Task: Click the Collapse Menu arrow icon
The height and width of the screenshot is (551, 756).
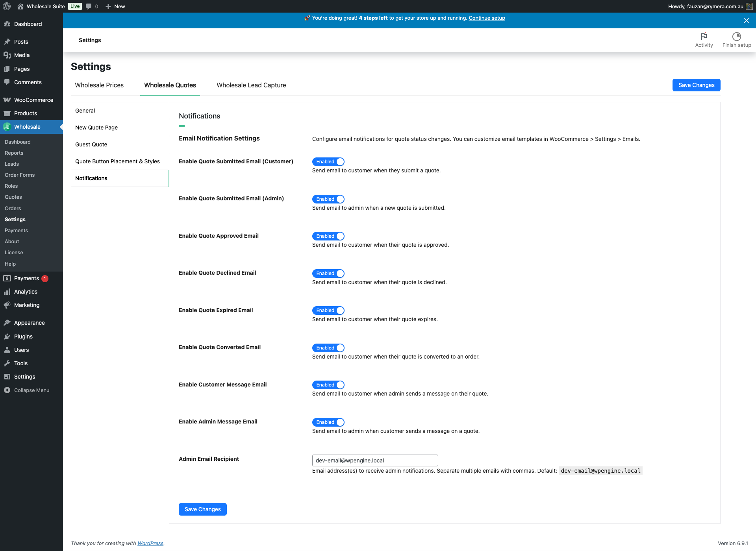Action: point(7,390)
